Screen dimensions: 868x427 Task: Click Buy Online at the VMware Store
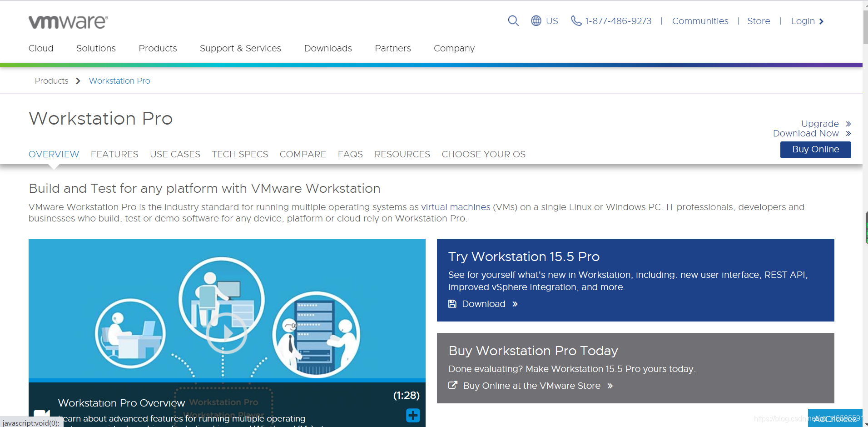point(531,386)
